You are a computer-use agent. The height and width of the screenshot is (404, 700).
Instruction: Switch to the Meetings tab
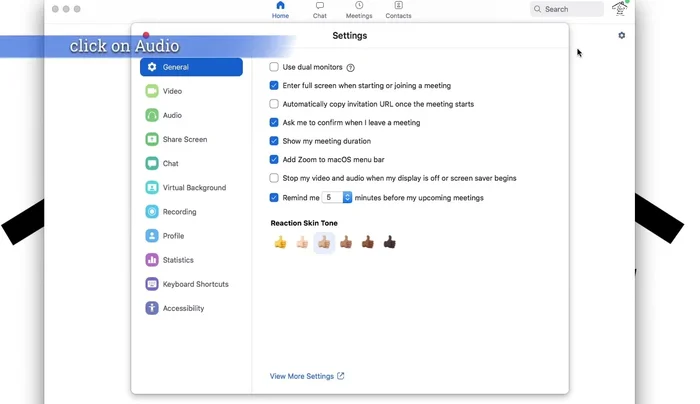[359, 10]
